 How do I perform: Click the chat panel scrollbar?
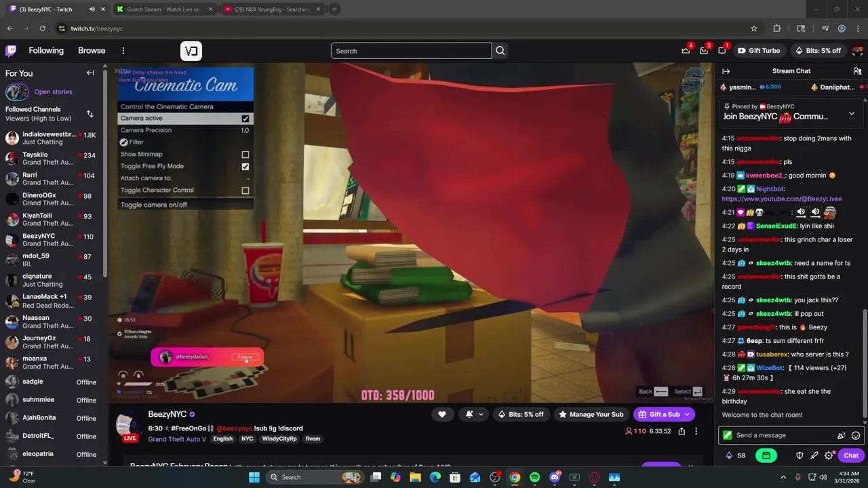click(864, 364)
